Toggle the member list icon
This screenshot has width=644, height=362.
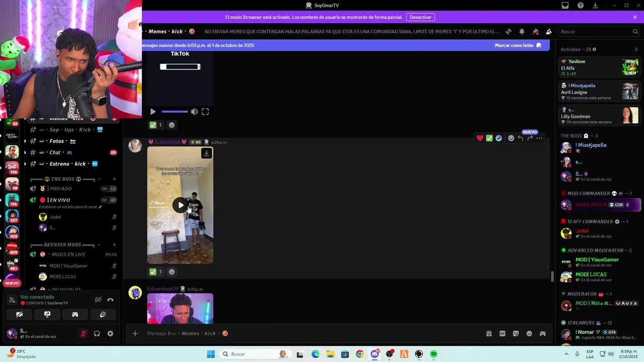click(548, 31)
